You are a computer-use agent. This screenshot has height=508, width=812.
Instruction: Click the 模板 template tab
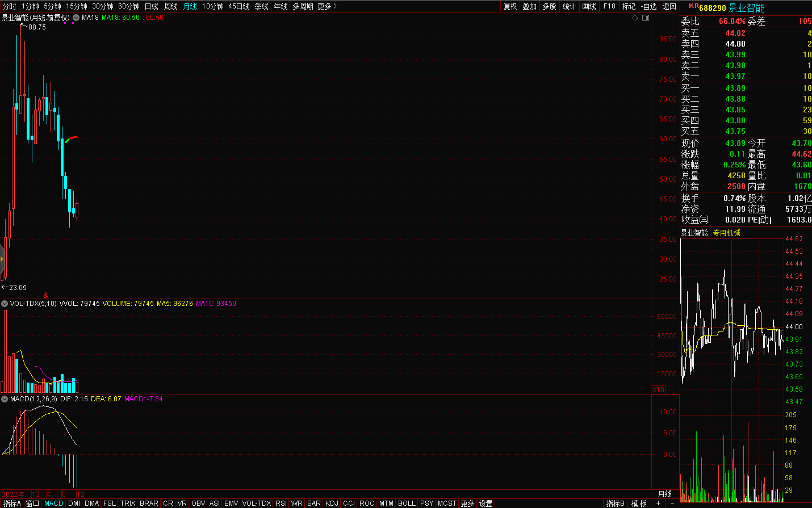pyautogui.click(x=639, y=503)
